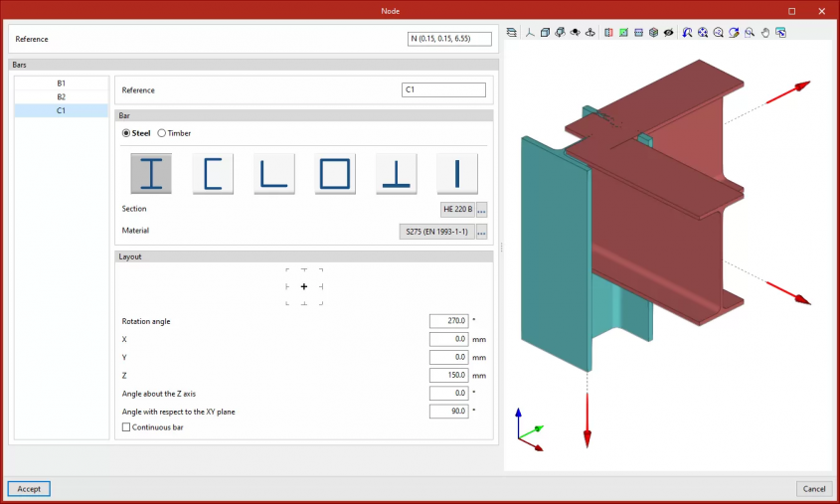Select the channel C-section profile type
840x504 pixels.
[x=213, y=174]
